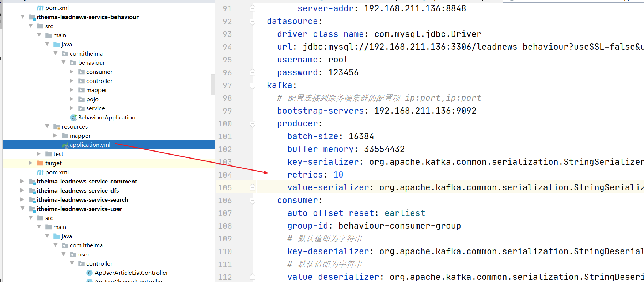This screenshot has height=282, width=644.
Task: Expand the controller package under behaviour
Action: coord(72,81)
